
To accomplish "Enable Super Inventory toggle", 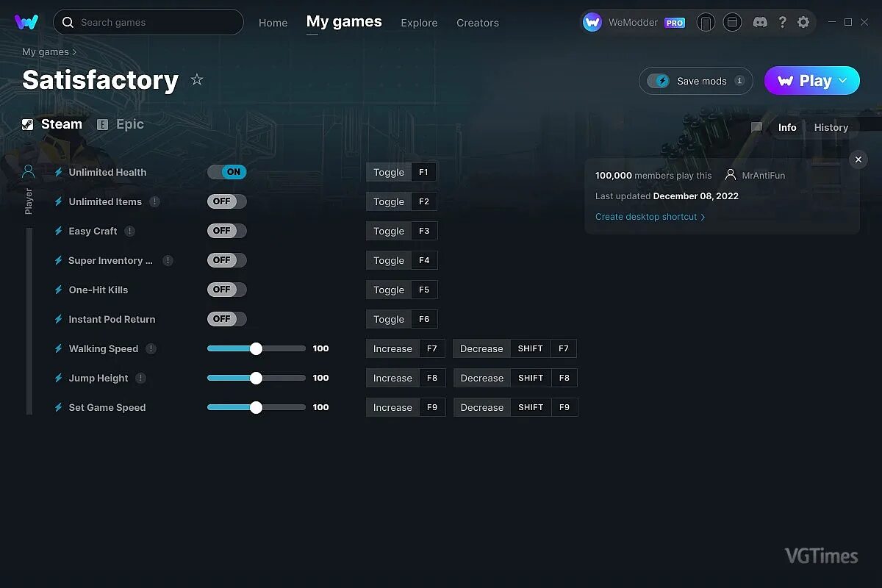I will coord(226,260).
